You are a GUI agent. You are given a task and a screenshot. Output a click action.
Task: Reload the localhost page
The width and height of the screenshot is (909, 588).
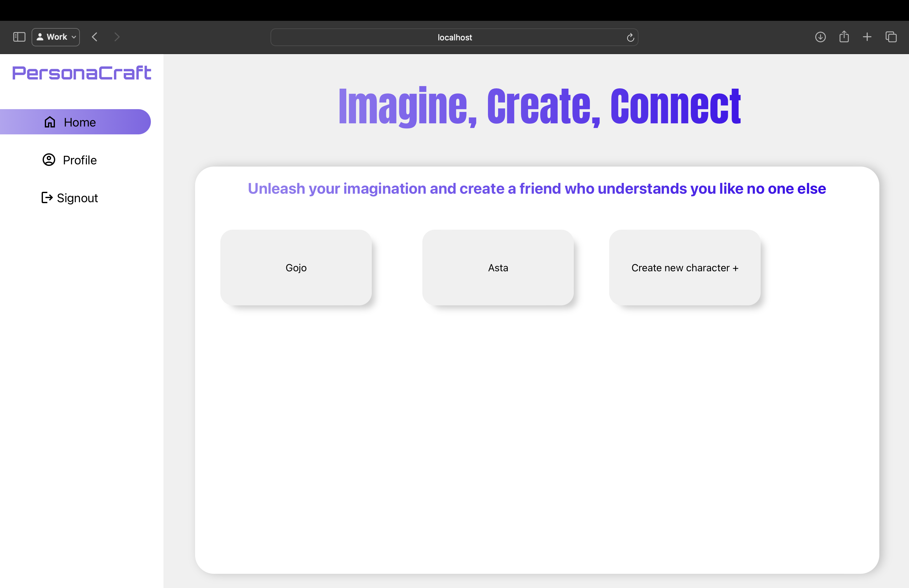tap(630, 38)
